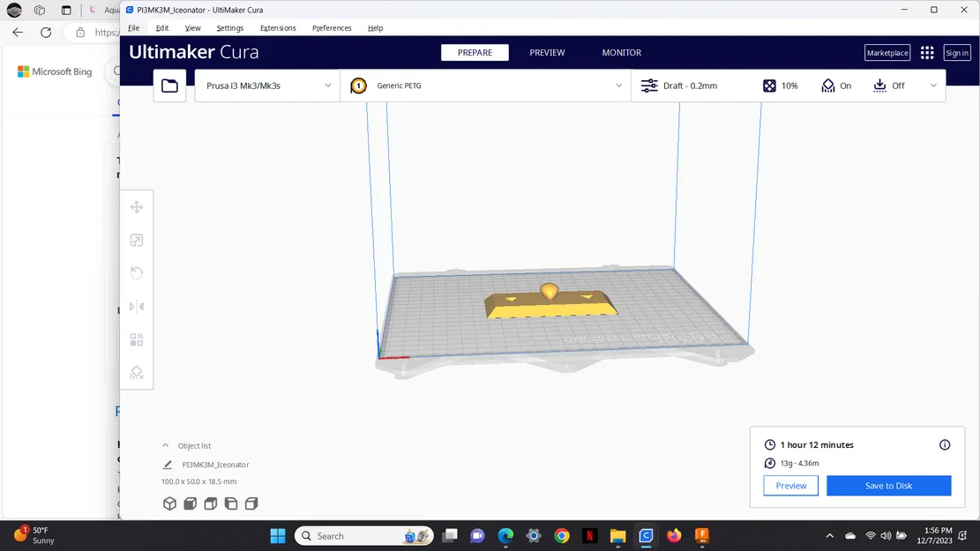This screenshot has width=980, height=551.
Task: Select the Mirror tool in side toolbar
Action: pos(136,306)
